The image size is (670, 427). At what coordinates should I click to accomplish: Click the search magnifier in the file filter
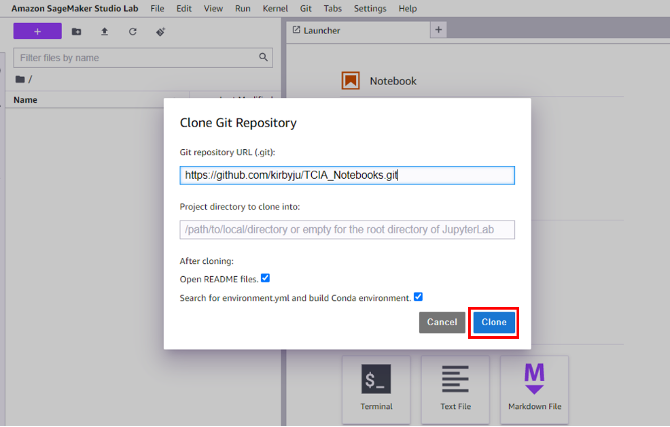click(x=263, y=57)
